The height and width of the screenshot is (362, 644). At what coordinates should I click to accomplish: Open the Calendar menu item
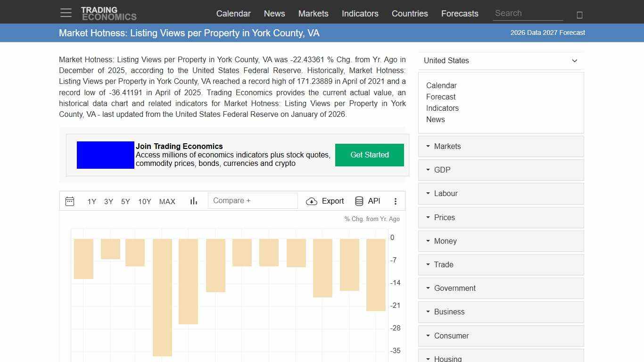tap(233, 14)
